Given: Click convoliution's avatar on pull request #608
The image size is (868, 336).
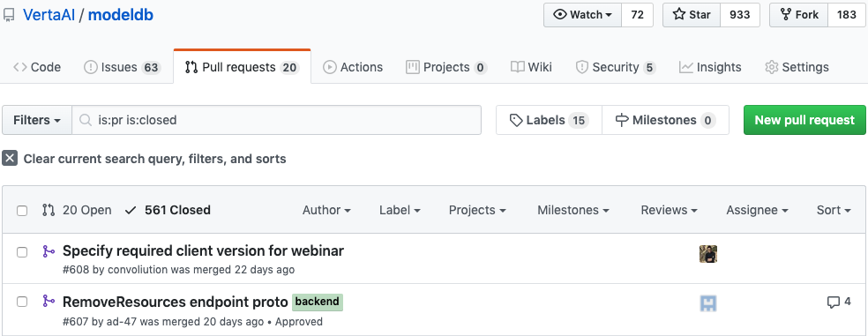Looking at the screenshot, I should click(708, 253).
